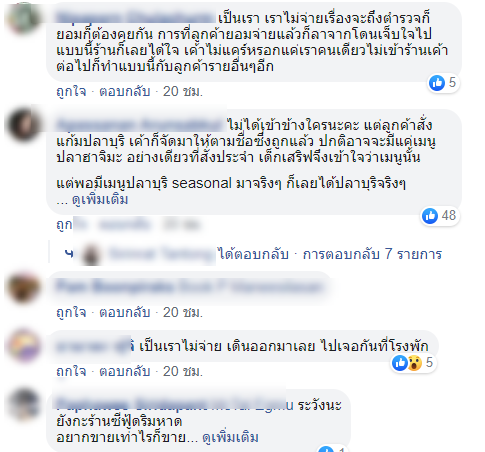Click ถูกใจ under the โรงพัก comment
Screen dimensions: 485x452
tap(71, 371)
